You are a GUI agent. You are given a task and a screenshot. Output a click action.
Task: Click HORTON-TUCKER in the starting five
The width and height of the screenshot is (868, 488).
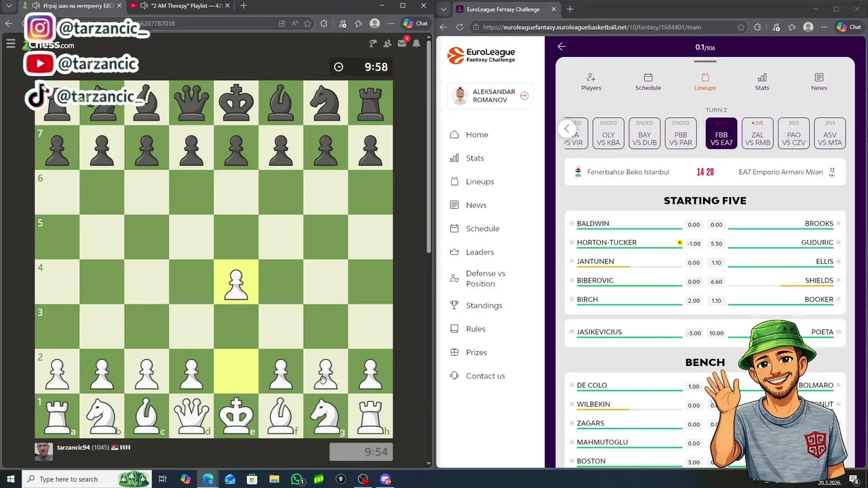606,243
